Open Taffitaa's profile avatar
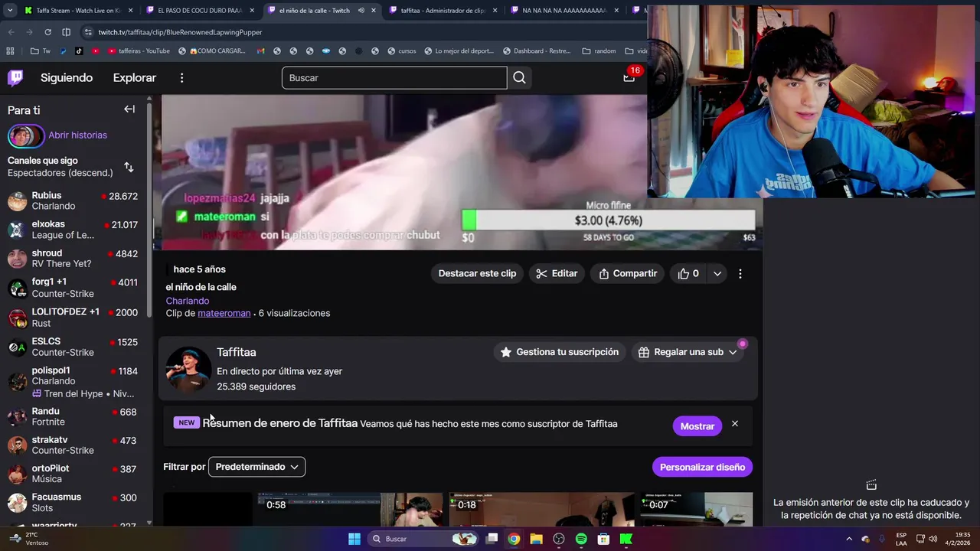 pos(188,370)
